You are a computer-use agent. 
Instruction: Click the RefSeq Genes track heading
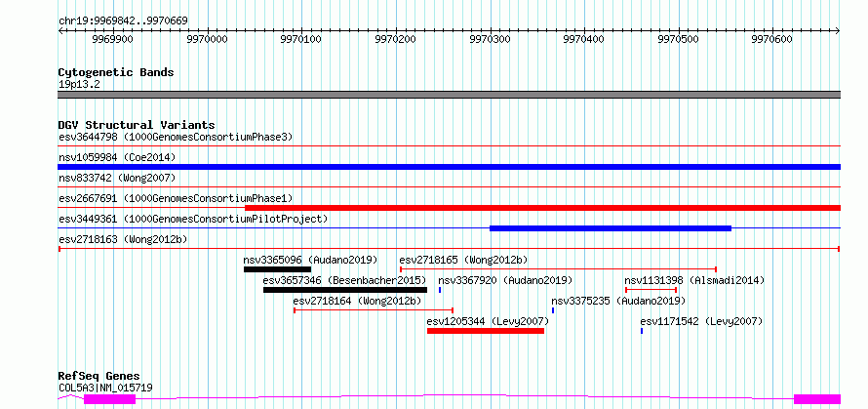[x=99, y=377]
